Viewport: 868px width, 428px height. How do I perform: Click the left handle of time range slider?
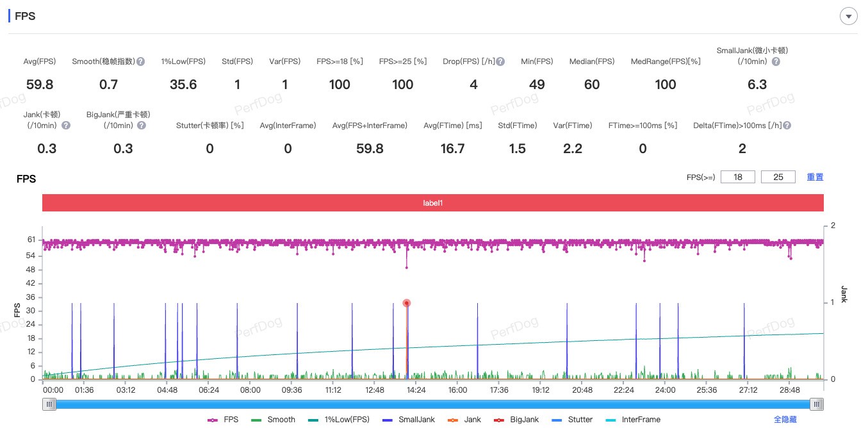click(49, 404)
